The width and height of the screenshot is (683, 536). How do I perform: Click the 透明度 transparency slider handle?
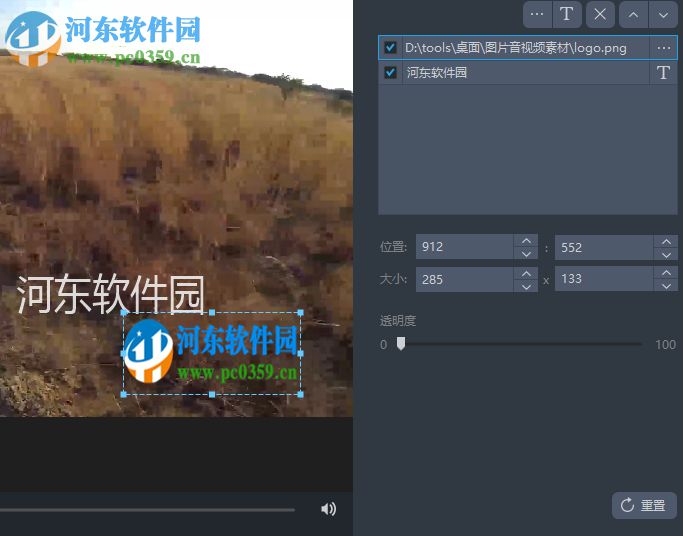[401, 344]
